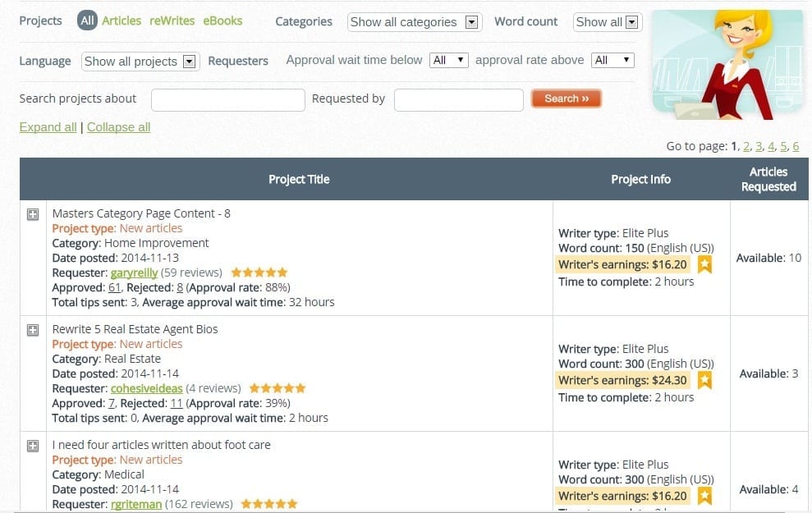Click Word count: 150 (English (US))
Viewport: 812px width, 513px height.
point(636,248)
